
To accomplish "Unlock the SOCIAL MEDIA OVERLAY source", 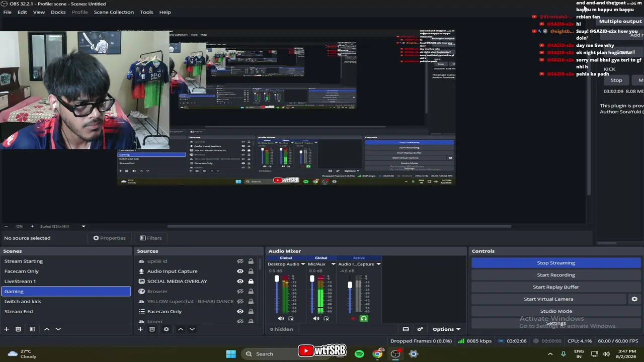I will click(251, 282).
